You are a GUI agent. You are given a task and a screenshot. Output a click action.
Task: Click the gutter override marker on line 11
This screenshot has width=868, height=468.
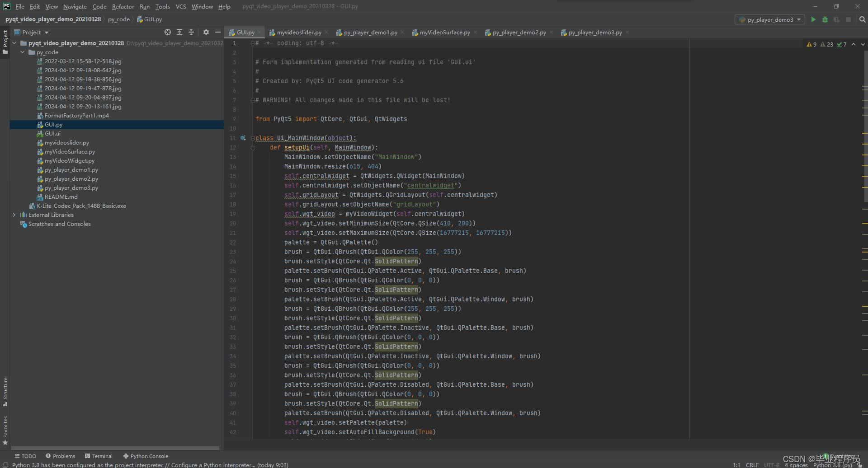(x=243, y=138)
